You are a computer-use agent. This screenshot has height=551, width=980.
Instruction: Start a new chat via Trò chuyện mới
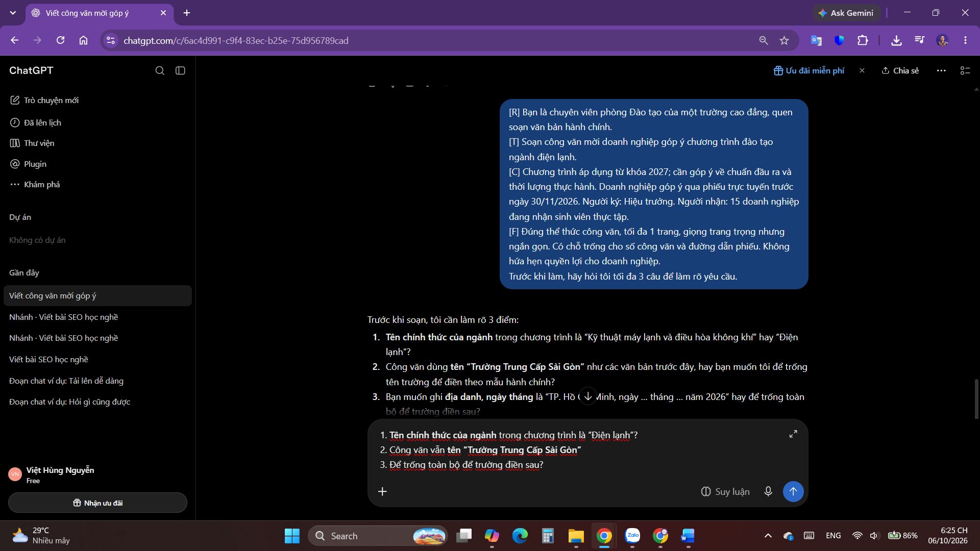click(97, 100)
